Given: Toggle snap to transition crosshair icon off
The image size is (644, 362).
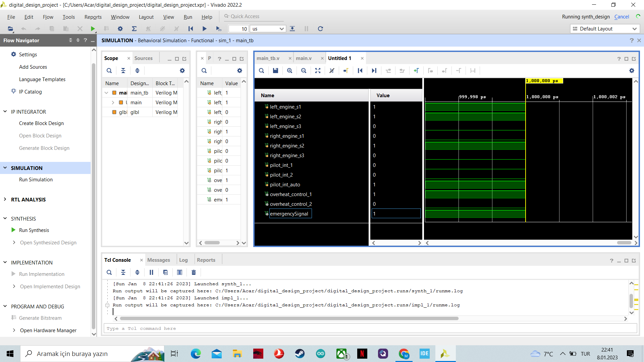Looking at the screenshot, I should [x=332, y=71].
